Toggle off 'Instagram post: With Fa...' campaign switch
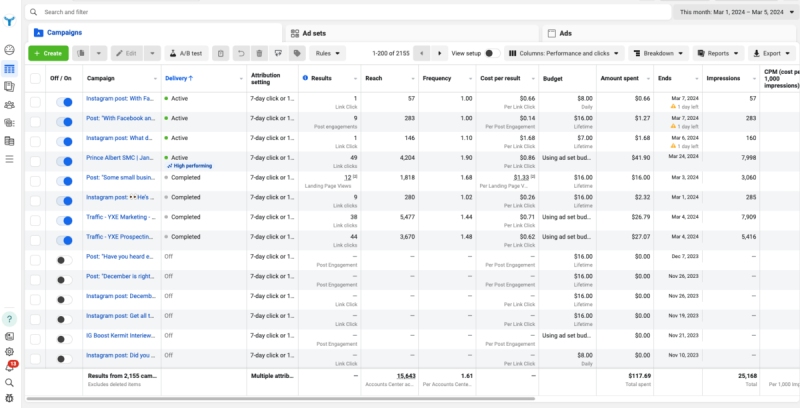Viewport: 800px width, 408px height. (x=64, y=102)
